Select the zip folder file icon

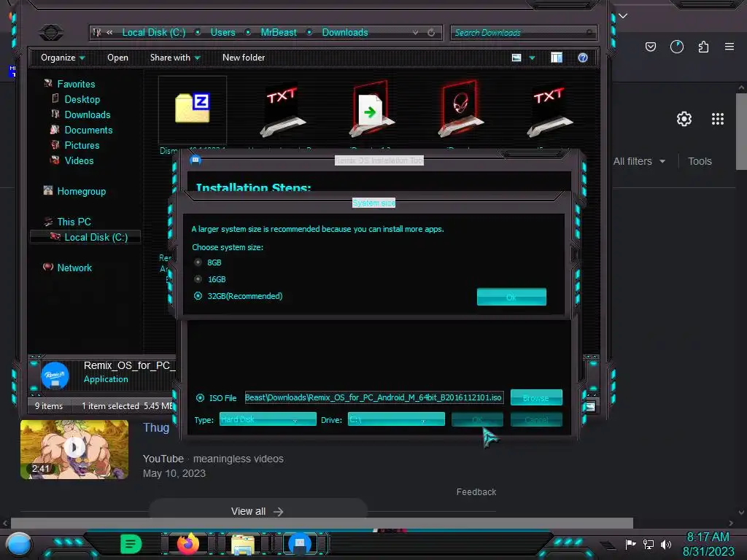[x=192, y=109]
